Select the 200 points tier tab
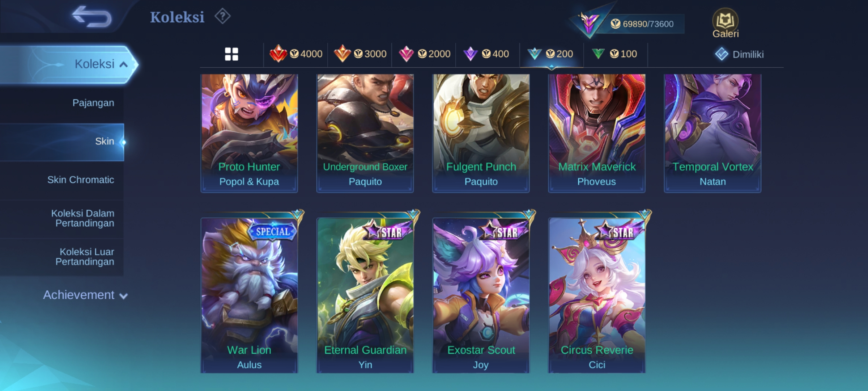This screenshot has width=868, height=391. [x=551, y=54]
